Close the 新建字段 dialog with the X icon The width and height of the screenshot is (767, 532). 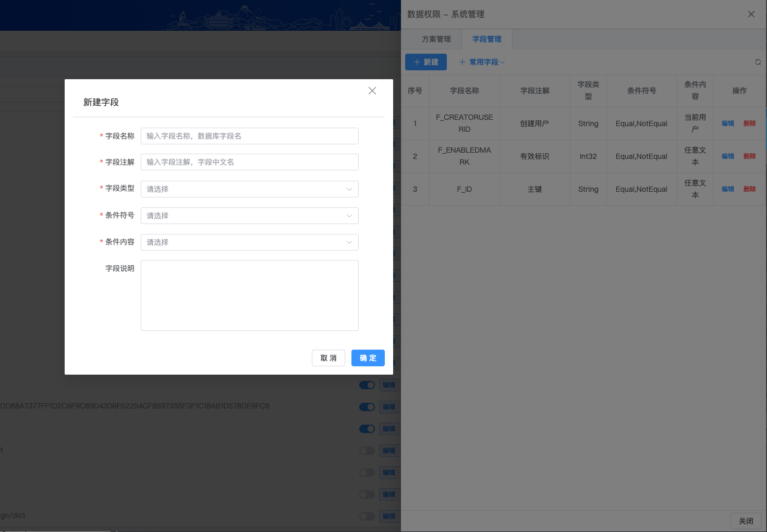click(x=372, y=91)
